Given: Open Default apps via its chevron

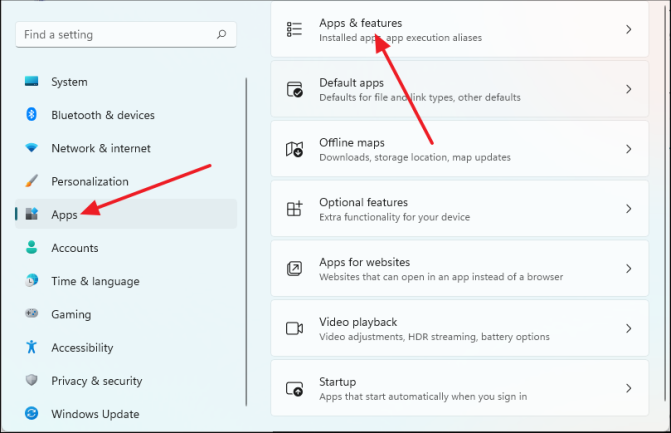Looking at the screenshot, I should pos(629,89).
